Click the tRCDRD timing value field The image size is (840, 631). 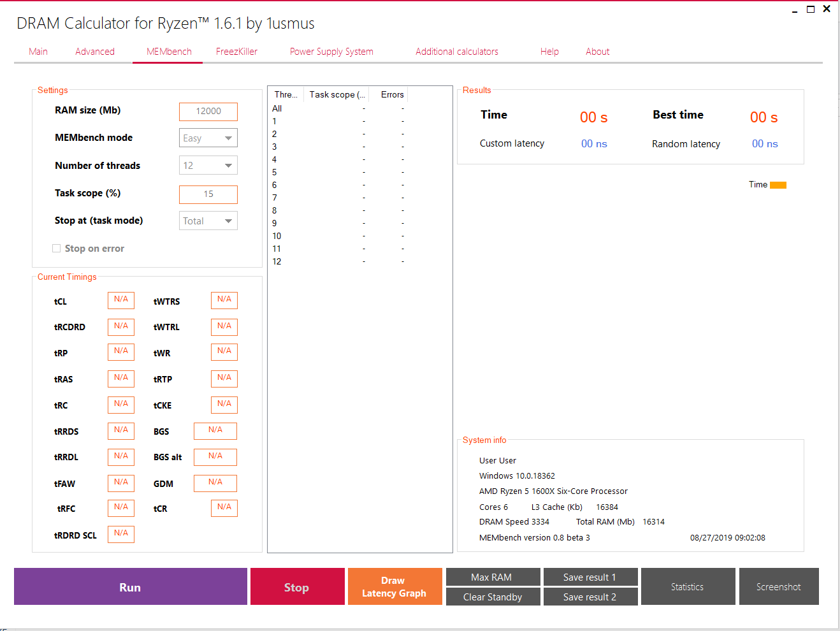[x=121, y=327]
